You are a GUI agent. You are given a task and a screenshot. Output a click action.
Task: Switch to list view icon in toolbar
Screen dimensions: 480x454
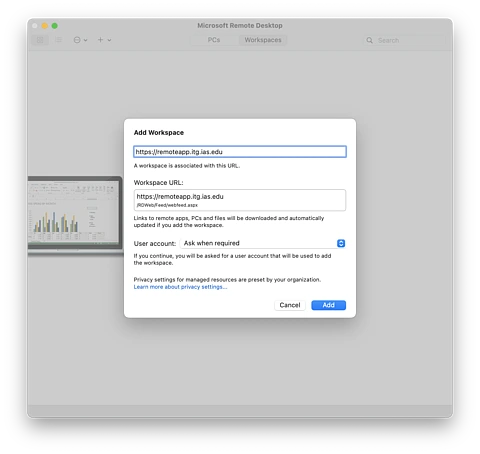point(58,40)
